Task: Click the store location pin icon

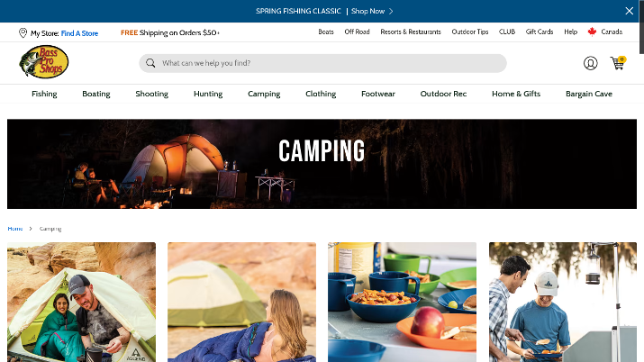Action: [23, 32]
